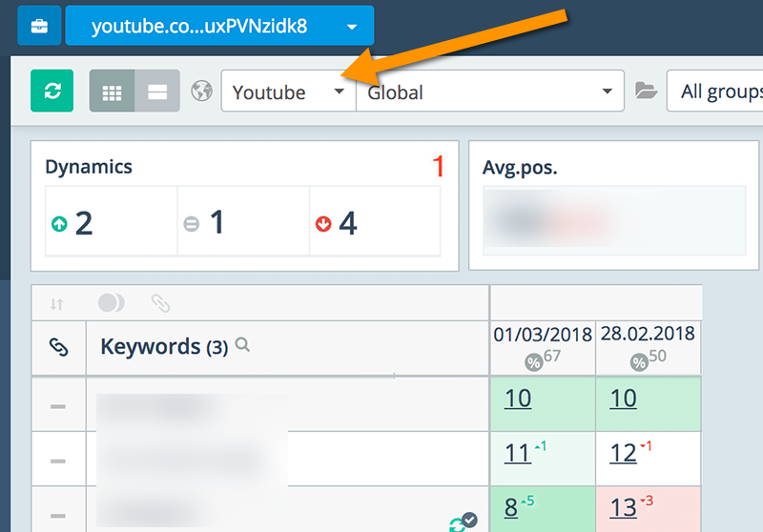This screenshot has width=763, height=532.
Task: Open the Youtube search engine dropdown
Action: click(x=287, y=92)
